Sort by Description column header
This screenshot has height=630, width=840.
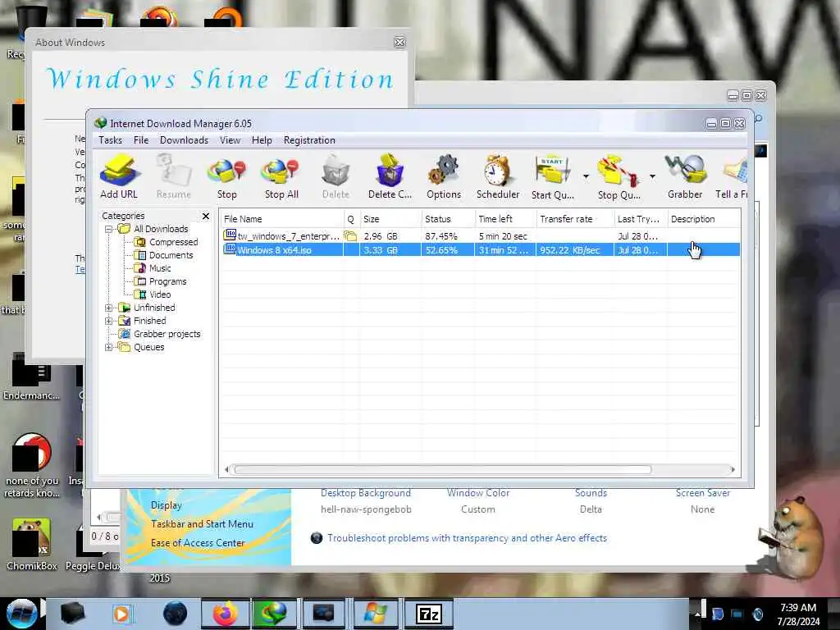coord(703,219)
